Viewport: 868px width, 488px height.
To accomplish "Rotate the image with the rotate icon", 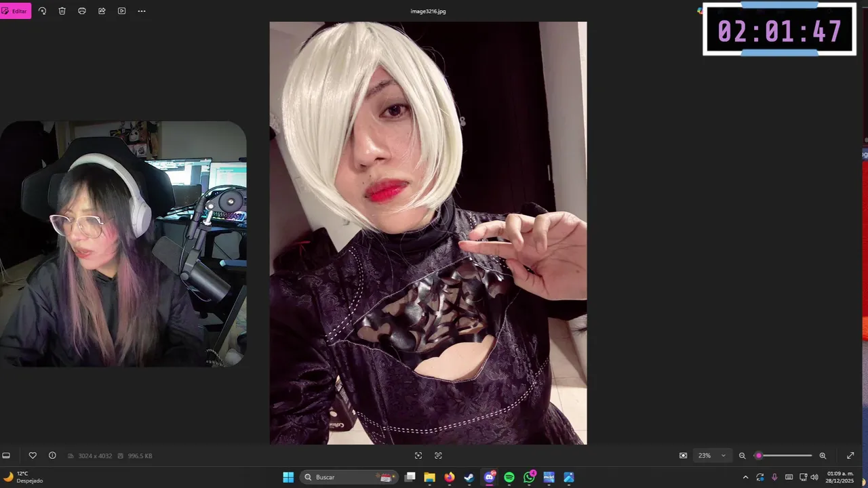I will (x=42, y=11).
